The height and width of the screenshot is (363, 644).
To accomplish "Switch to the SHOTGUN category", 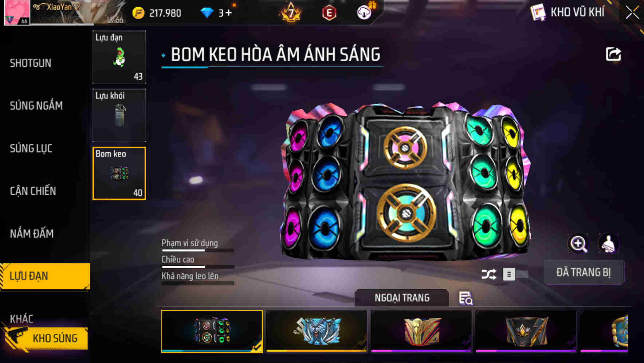I will [31, 63].
